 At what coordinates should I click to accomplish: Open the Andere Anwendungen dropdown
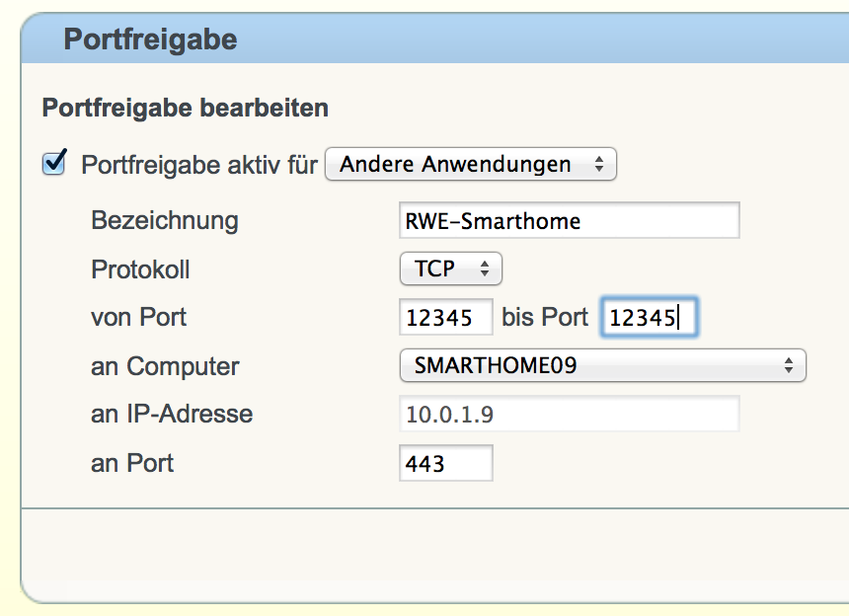click(471, 164)
